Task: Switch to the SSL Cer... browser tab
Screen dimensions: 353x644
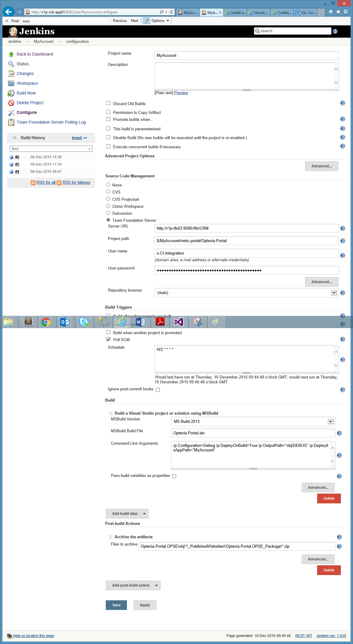Action: pyautogui.click(x=306, y=12)
